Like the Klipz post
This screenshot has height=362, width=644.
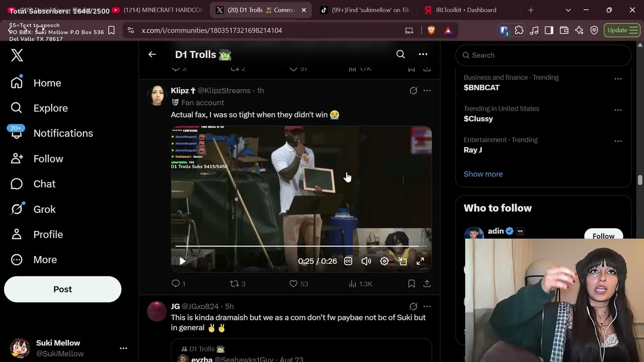pos(298,284)
